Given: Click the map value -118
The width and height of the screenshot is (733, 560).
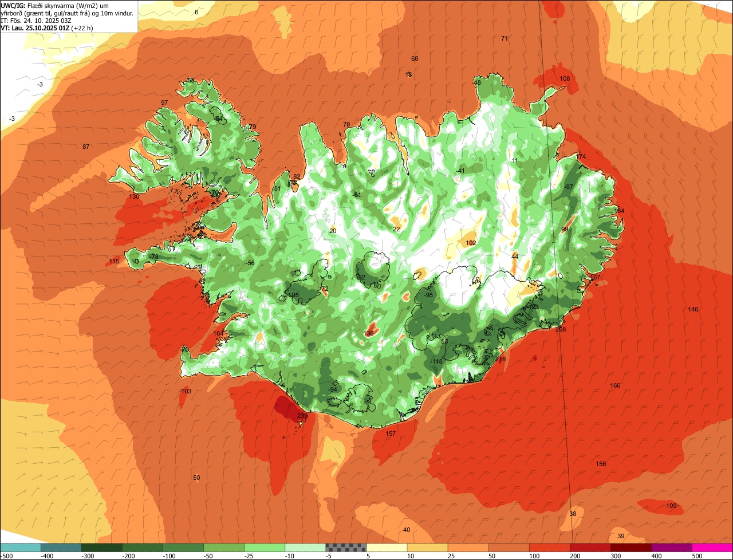Looking at the screenshot, I should (436, 362).
